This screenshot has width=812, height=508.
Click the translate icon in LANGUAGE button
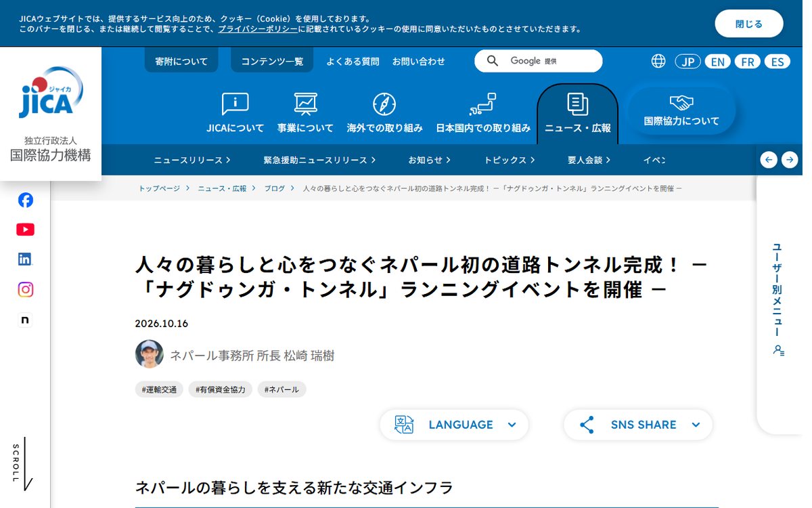[404, 425]
